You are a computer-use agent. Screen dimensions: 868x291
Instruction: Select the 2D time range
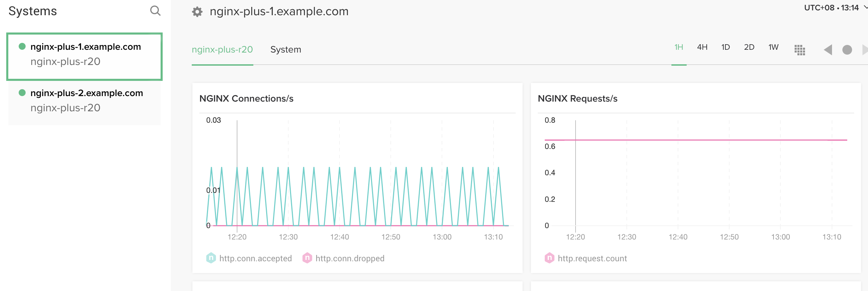(749, 47)
